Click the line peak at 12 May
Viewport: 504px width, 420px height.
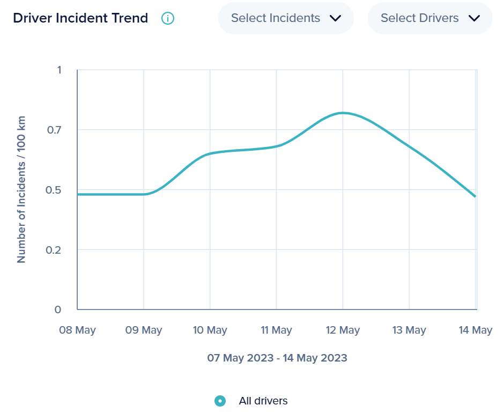pos(343,113)
